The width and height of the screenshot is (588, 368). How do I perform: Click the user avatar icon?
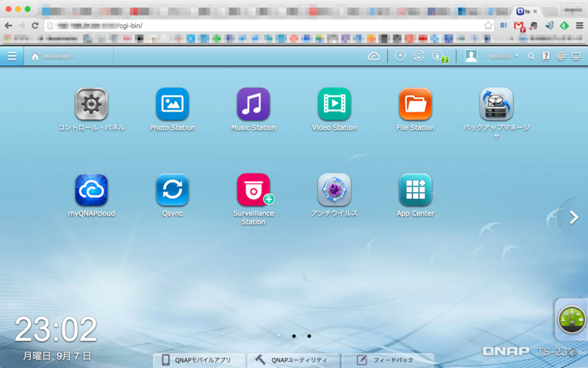[x=471, y=57]
